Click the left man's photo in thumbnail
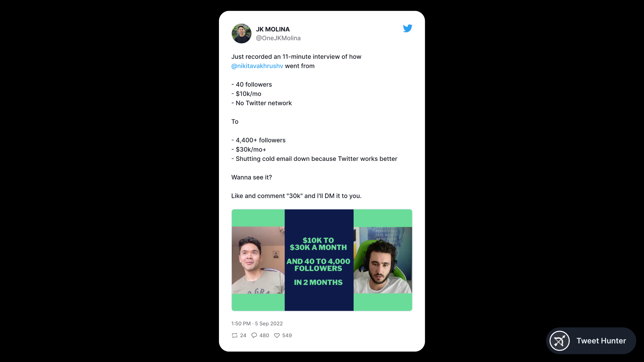 (x=258, y=260)
